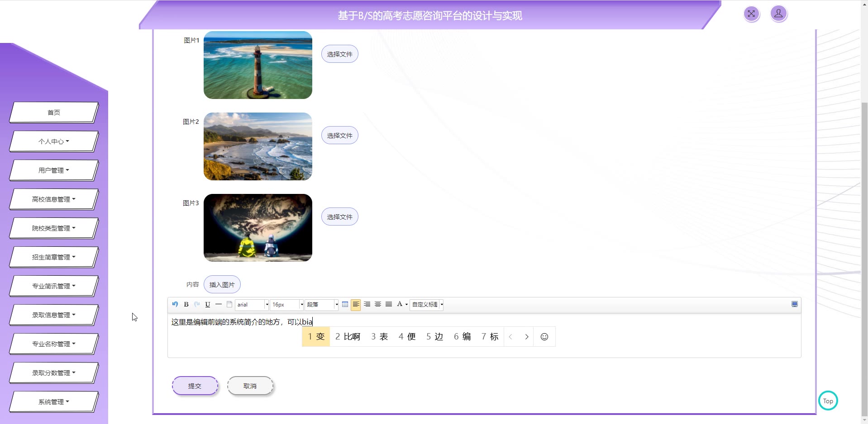Screen dimensions: 868x424
Task: Center align text in the editor
Action: (378, 304)
